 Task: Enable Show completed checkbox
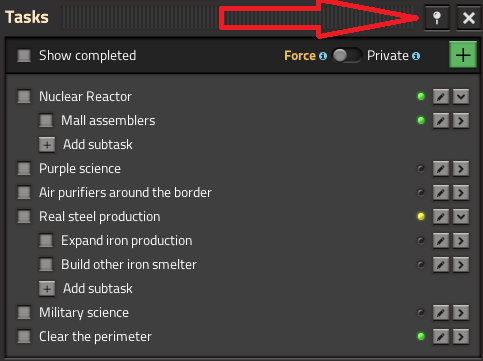pyautogui.click(x=24, y=56)
